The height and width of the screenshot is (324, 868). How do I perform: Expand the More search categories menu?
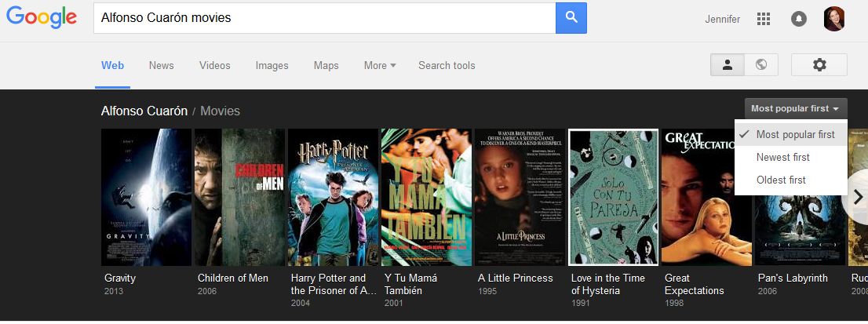pos(380,66)
